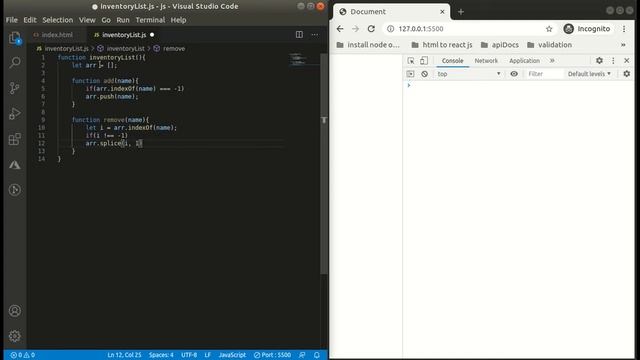
Task: Open the Run menu
Action: point(122,20)
